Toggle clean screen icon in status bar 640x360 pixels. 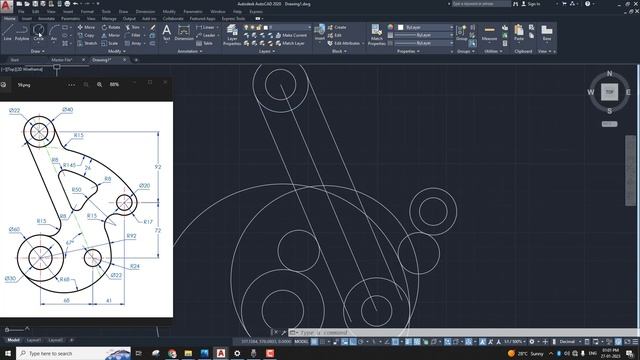coord(627,342)
